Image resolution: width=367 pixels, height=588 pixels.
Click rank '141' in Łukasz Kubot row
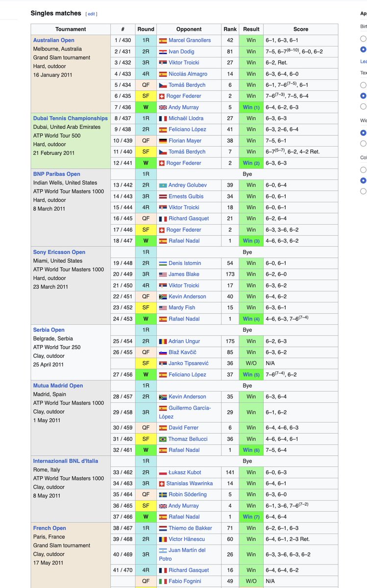(x=230, y=472)
